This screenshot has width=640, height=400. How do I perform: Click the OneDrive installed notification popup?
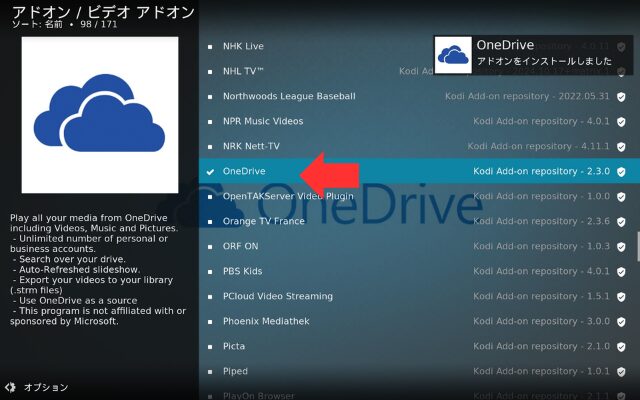535,53
